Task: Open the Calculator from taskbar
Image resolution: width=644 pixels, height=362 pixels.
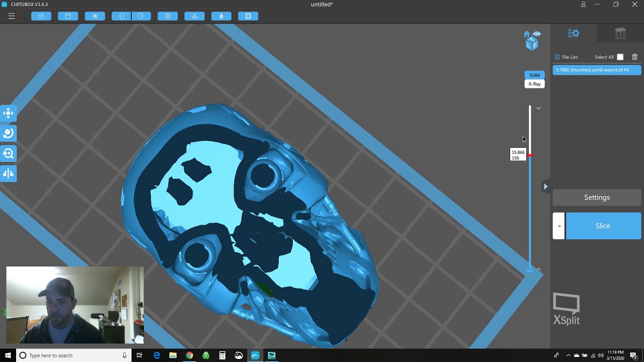Action: point(222,355)
